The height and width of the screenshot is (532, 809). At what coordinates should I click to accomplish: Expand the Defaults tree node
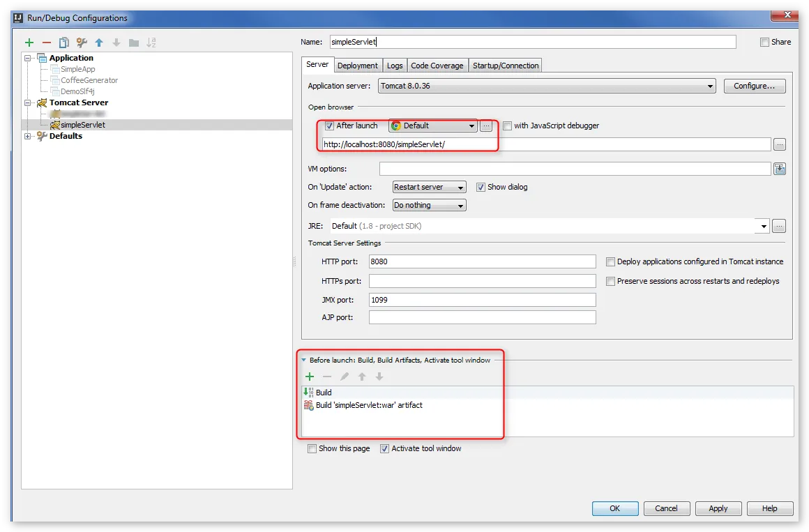click(28, 136)
